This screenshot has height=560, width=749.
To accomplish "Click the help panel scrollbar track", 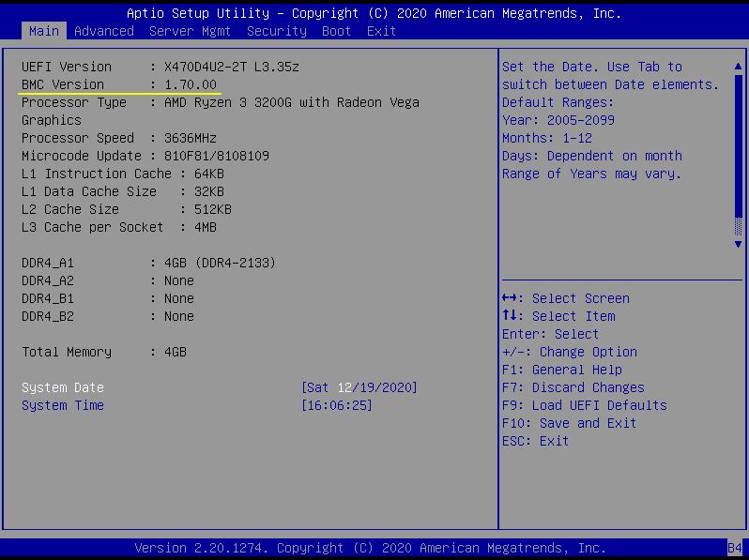I will 738,155.
